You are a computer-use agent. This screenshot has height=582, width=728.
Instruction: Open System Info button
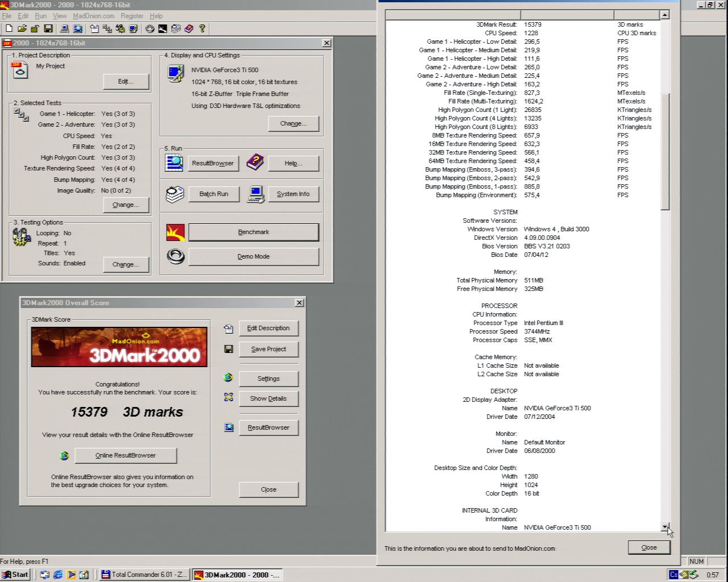[293, 194]
